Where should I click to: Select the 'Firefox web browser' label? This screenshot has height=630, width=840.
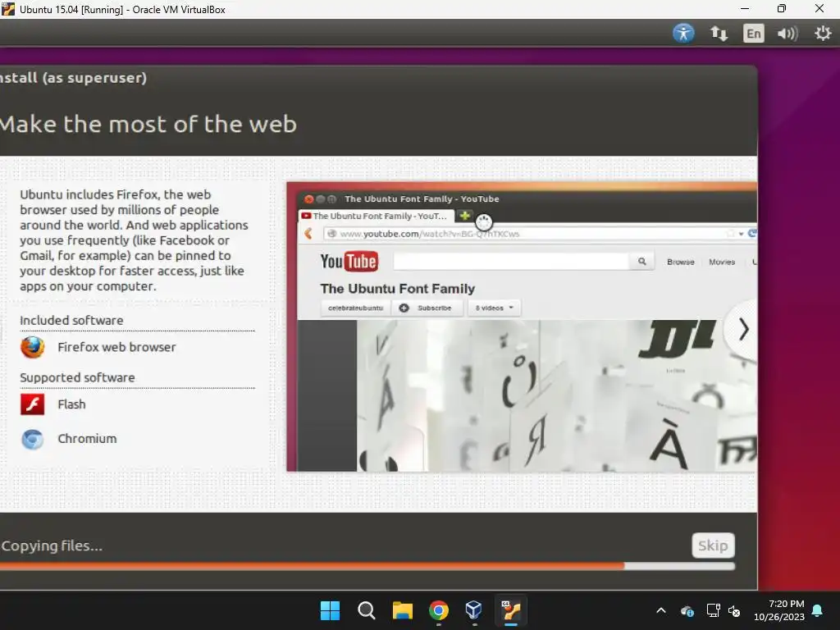(x=116, y=347)
